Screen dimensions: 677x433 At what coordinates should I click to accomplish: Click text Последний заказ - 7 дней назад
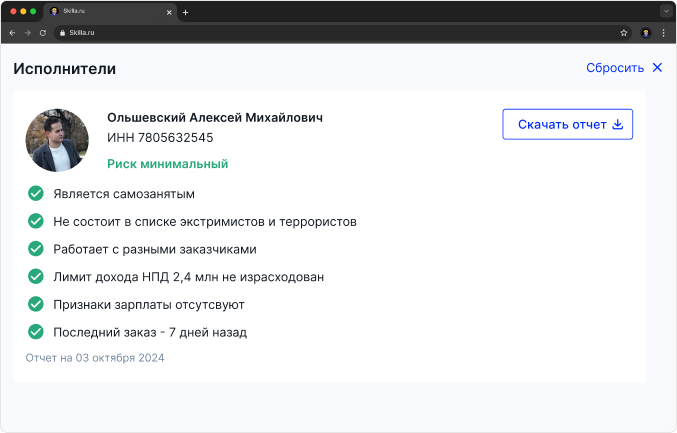point(150,332)
